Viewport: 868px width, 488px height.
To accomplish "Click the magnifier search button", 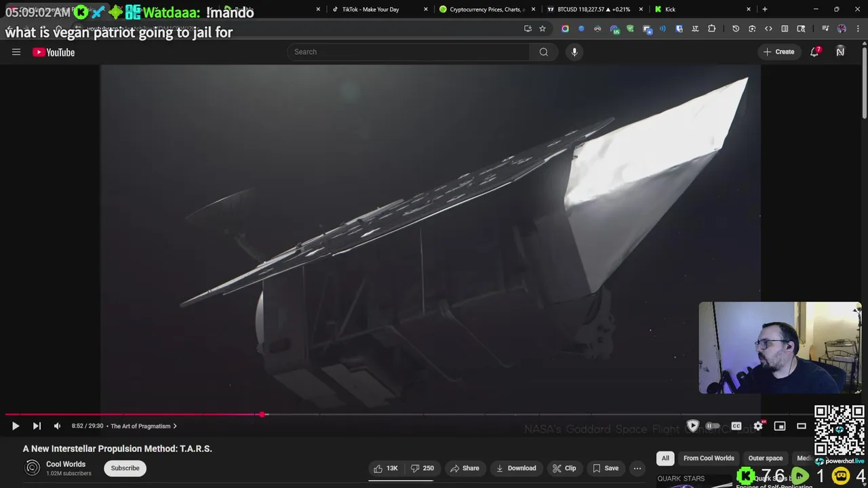I will pyautogui.click(x=544, y=52).
